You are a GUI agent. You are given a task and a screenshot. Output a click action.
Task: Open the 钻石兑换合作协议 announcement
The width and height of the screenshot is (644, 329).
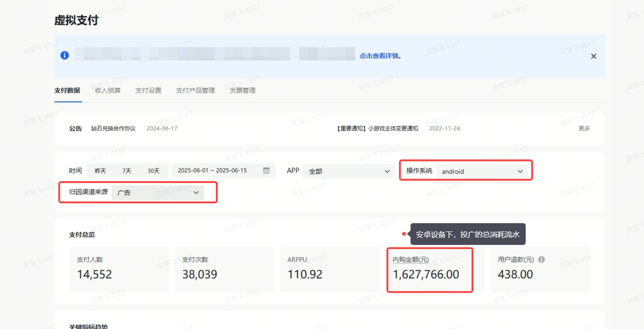[x=113, y=128]
